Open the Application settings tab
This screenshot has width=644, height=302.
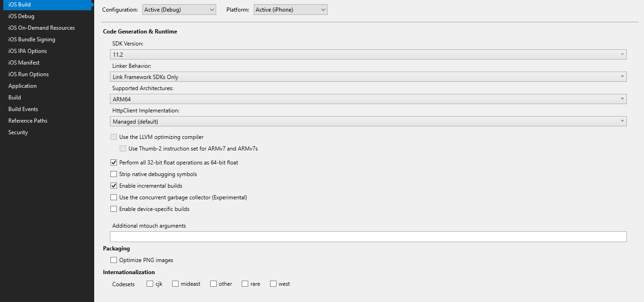click(22, 86)
